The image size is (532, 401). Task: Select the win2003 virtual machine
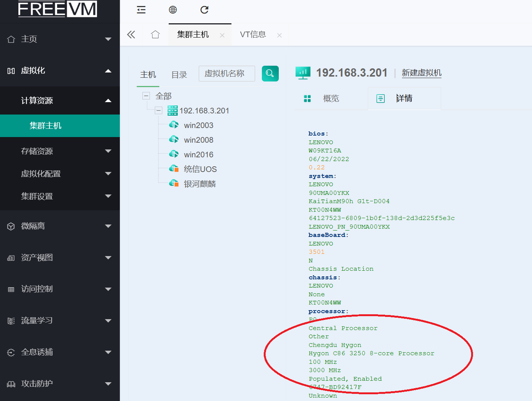tap(198, 125)
